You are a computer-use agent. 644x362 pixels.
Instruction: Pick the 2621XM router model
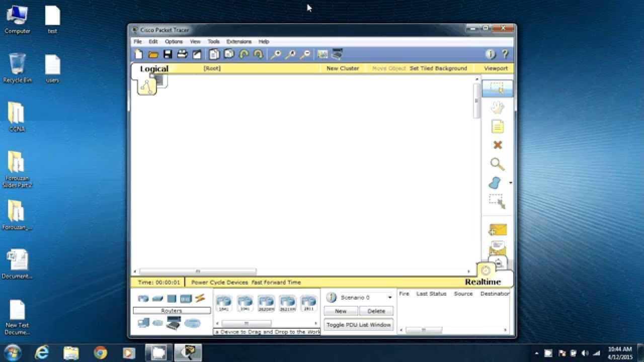[287, 303]
